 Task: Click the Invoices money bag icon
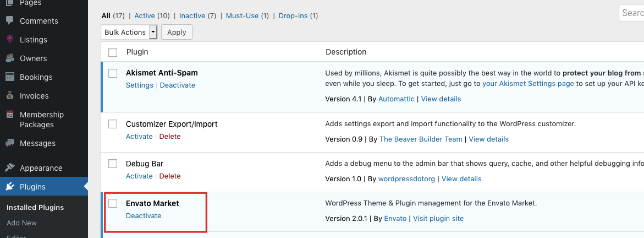pos(9,95)
